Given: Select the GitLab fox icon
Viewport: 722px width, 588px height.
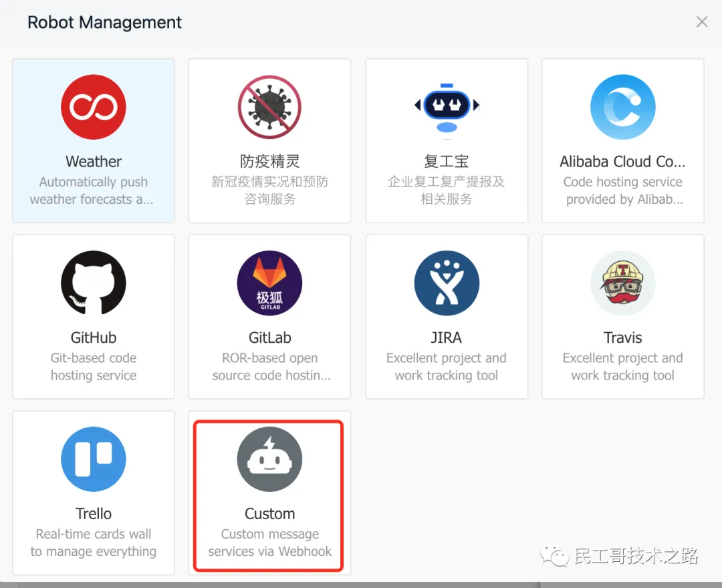Looking at the screenshot, I should 270,283.
